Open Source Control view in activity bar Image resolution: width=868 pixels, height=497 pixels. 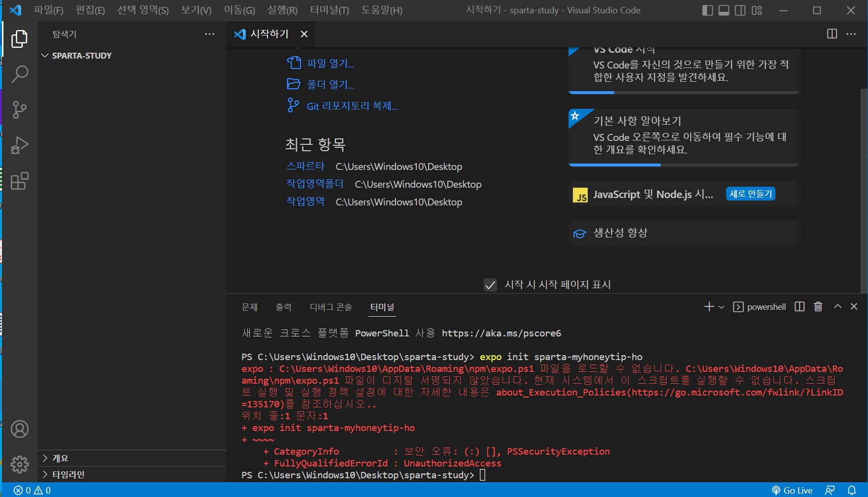click(19, 110)
